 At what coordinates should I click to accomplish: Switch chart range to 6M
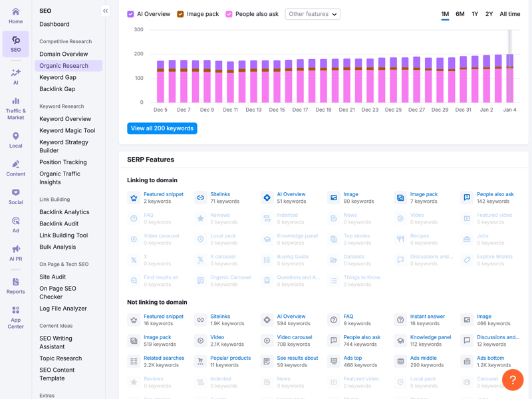(460, 14)
